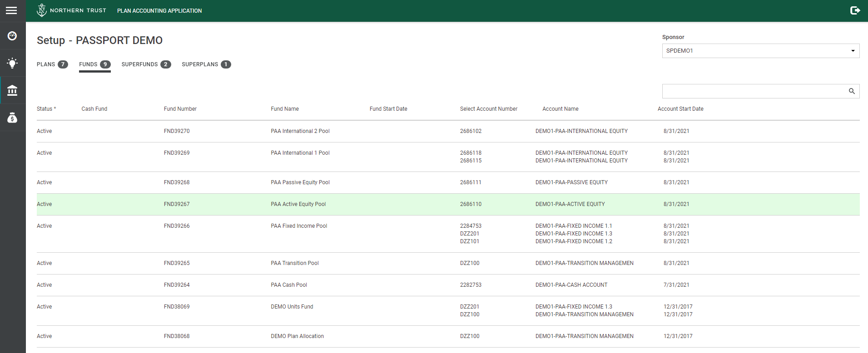868x353 pixels.
Task: Click the Northern Trust anchor logo
Action: tap(42, 10)
